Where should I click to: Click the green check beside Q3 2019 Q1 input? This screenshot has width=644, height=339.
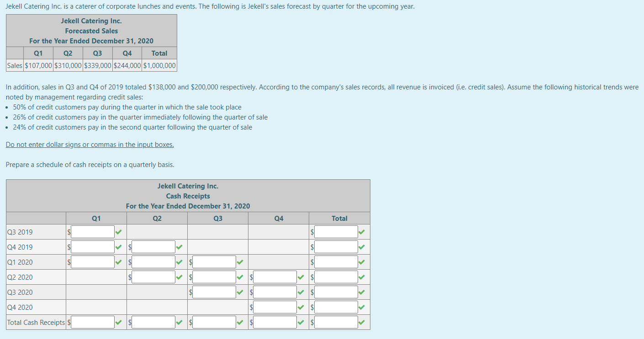click(119, 232)
